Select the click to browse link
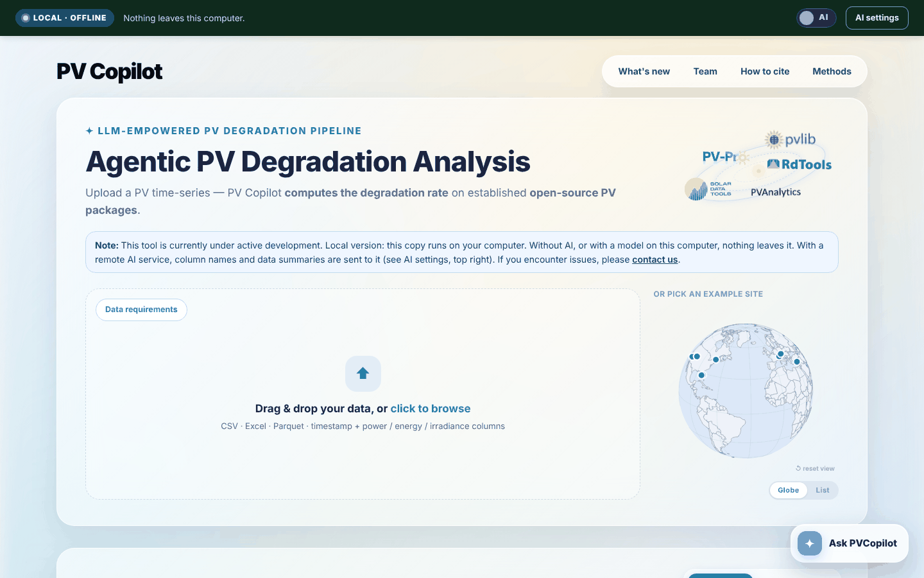924x578 pixels. (431, 408)
